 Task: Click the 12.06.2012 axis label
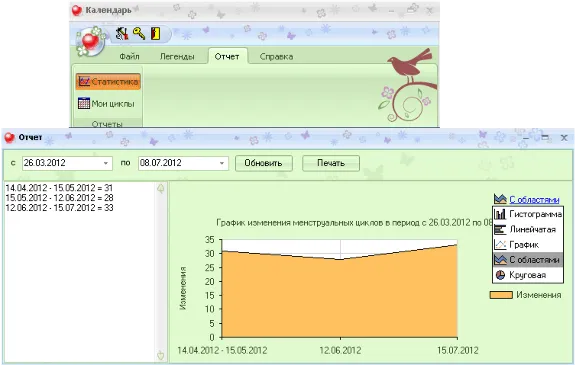coord(340,350)
